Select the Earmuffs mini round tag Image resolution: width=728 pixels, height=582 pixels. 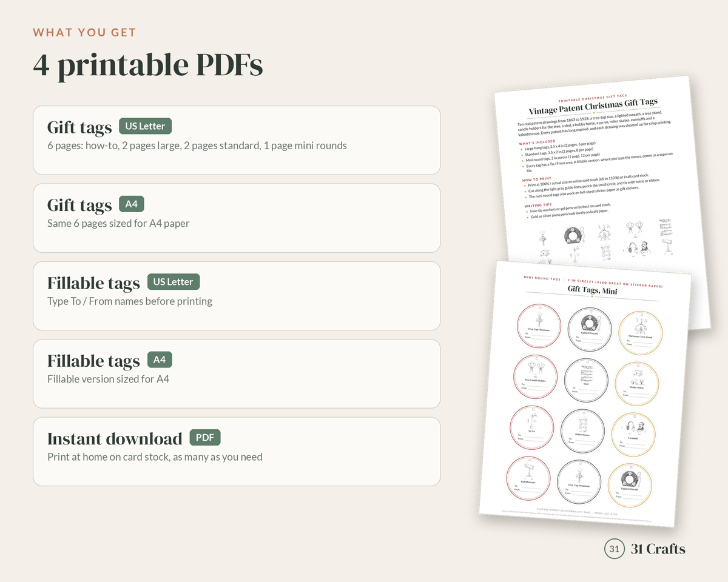click(633, 436)
